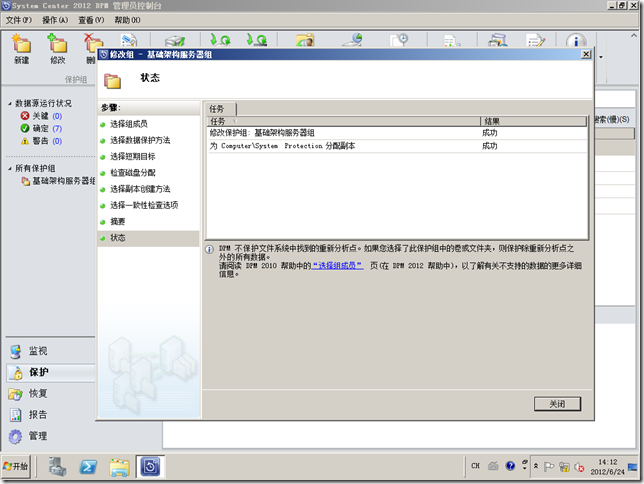The width and height of the screenshot is (644, 484).
Task: Open the language bar options arrow
Action: tap(524, 468)
